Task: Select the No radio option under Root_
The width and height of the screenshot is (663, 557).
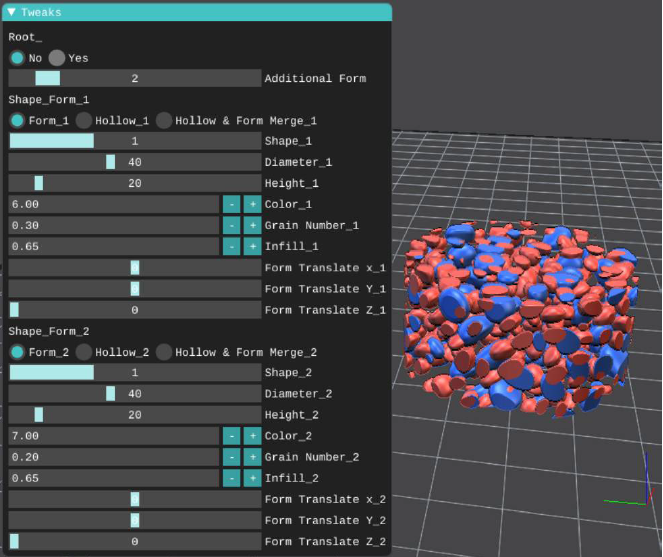Action: click(17, 58)
